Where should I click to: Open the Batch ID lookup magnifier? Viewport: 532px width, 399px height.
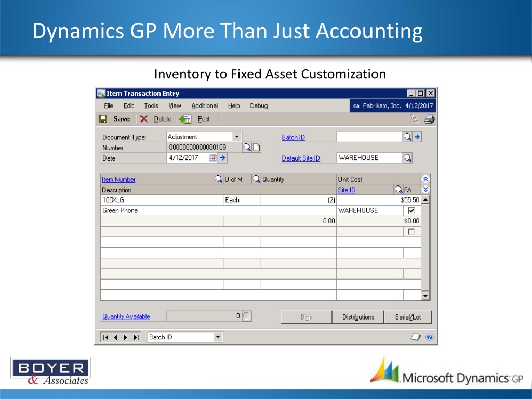407,137
